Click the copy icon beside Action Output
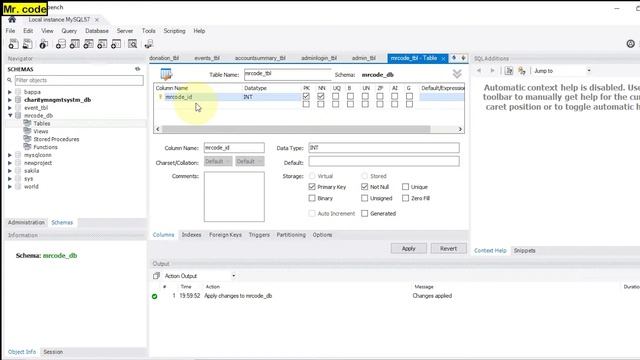640x360 pixels. point(156,276)
